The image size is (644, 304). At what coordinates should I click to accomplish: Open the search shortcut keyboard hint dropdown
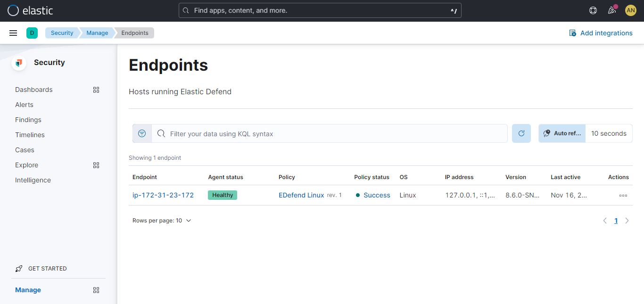tap(453, 10)
